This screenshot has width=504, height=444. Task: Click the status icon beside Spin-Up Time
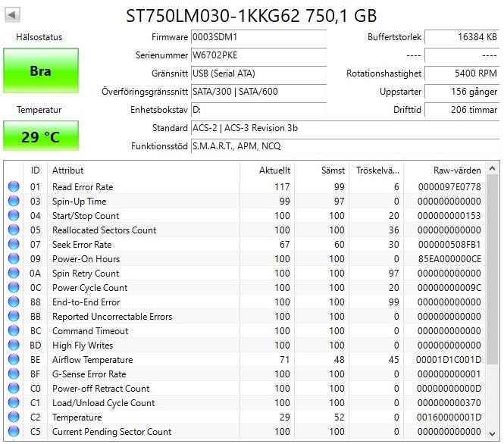tap(14, 202)
